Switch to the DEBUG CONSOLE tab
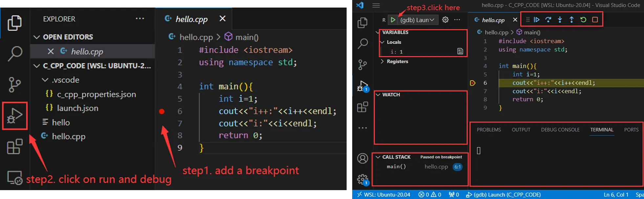Screen dimensions: 644x199 pos(560,130)
